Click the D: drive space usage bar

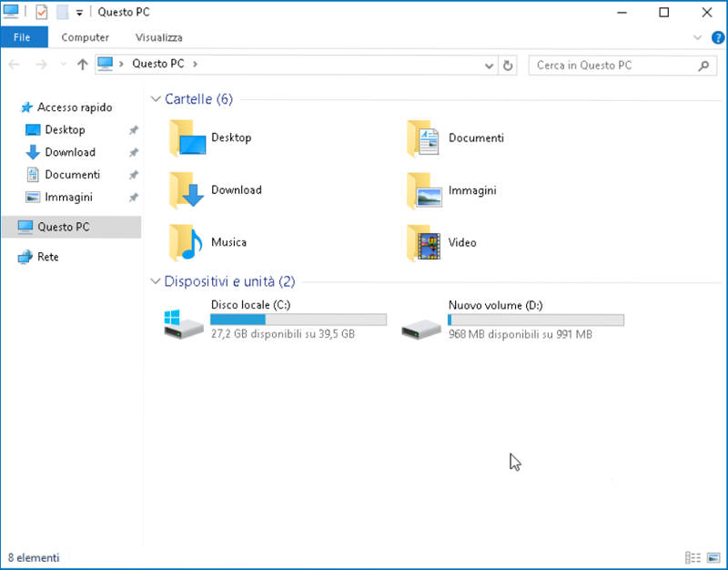[536, 320]
